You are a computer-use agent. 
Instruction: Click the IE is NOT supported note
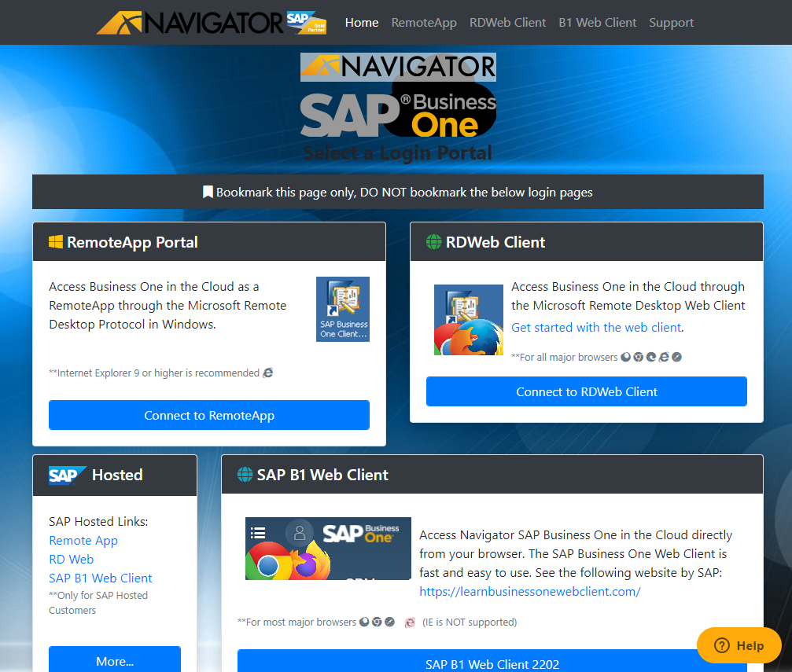(470, 622)
